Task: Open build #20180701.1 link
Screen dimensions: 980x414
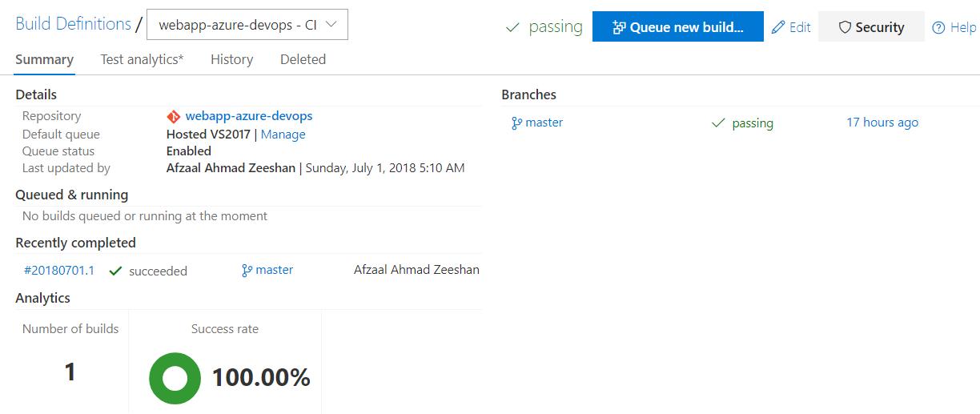Action: (59, 271)
